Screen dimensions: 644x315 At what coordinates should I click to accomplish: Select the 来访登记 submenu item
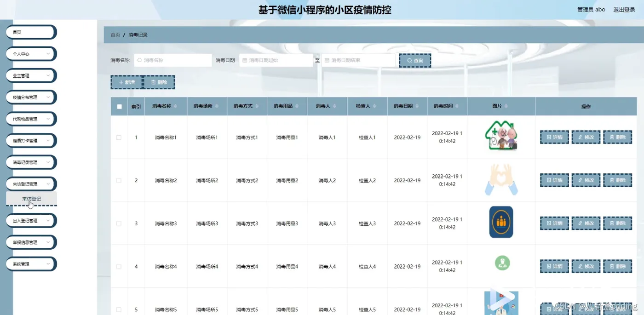tap(31, 199)
